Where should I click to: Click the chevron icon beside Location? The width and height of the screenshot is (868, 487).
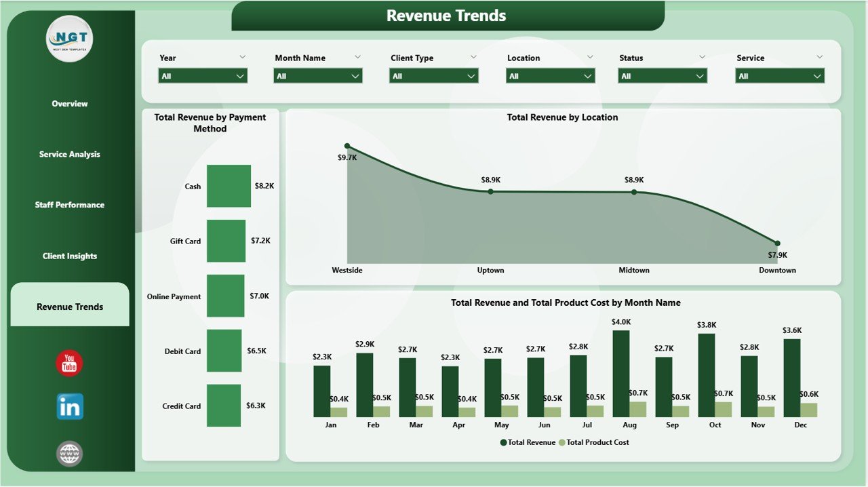click(x=590, y=58)
